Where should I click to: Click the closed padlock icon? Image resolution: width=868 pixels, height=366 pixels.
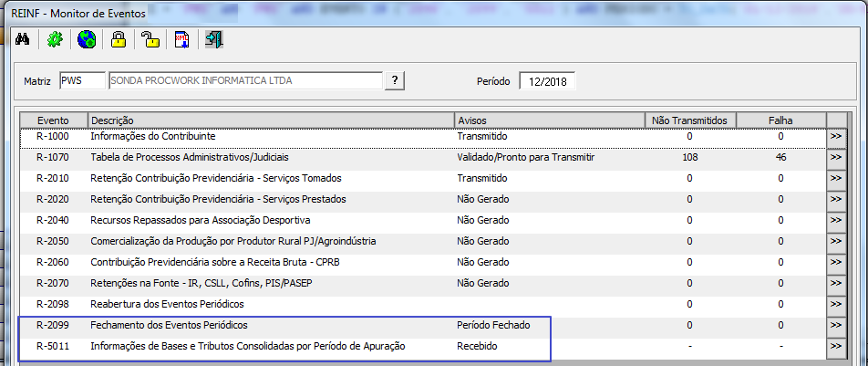click(119, 39)
